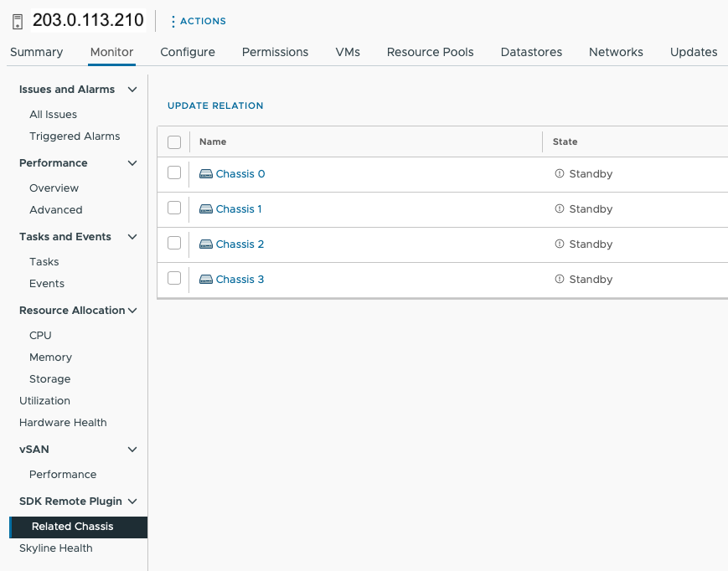Click the Chassis 0 device icon
This screenshot has height=571, width=728.
[206, 174]
